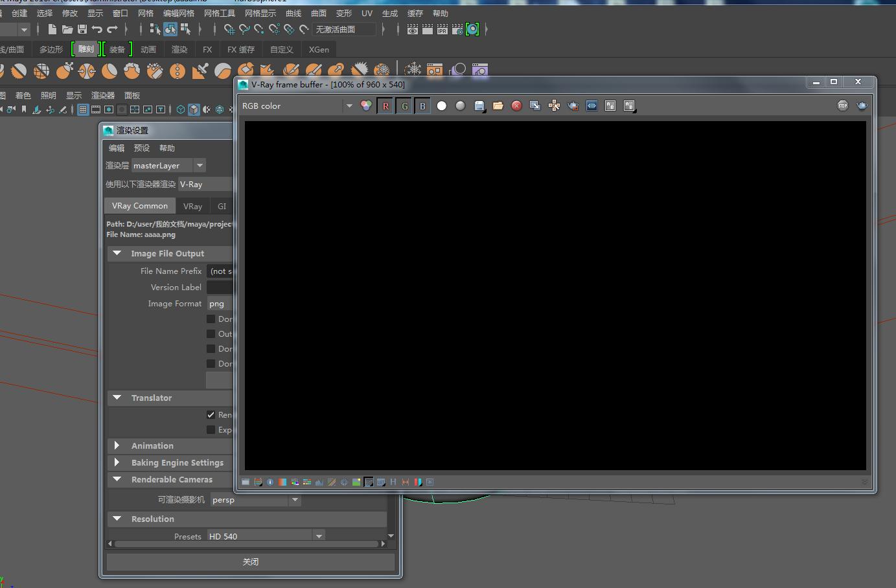Click the File Name Prefix input field

220,271
